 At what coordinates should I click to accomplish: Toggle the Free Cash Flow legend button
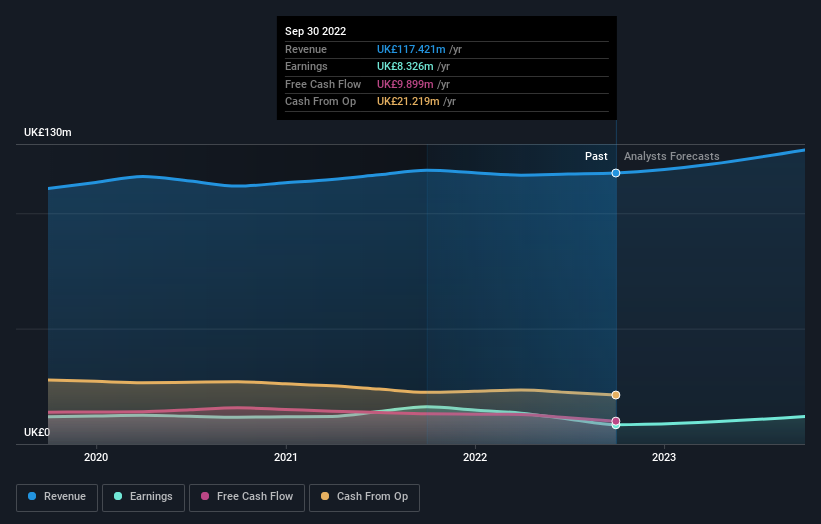click(x=247, y=497)
